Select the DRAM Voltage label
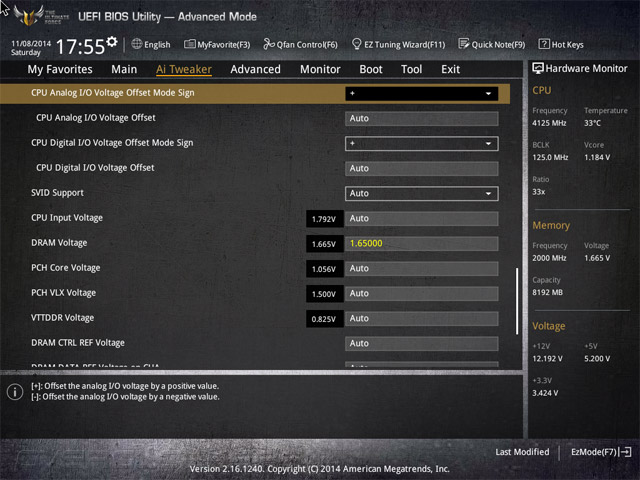640x480 pixels. click(x=59, y=243)
